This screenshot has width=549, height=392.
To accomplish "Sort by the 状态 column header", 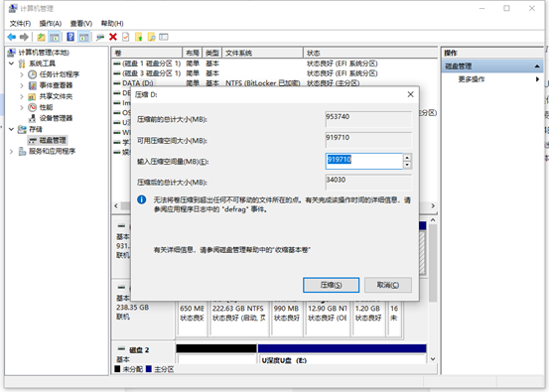I will [x=370, y=53].
